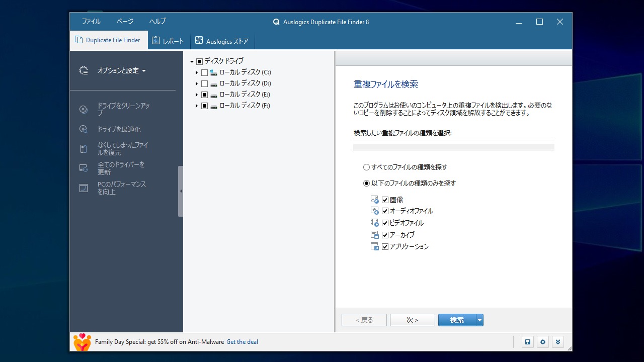Click the 検索 (Search) button
The width and height of the screenshot is (644, 362).
tap(457, 320)
